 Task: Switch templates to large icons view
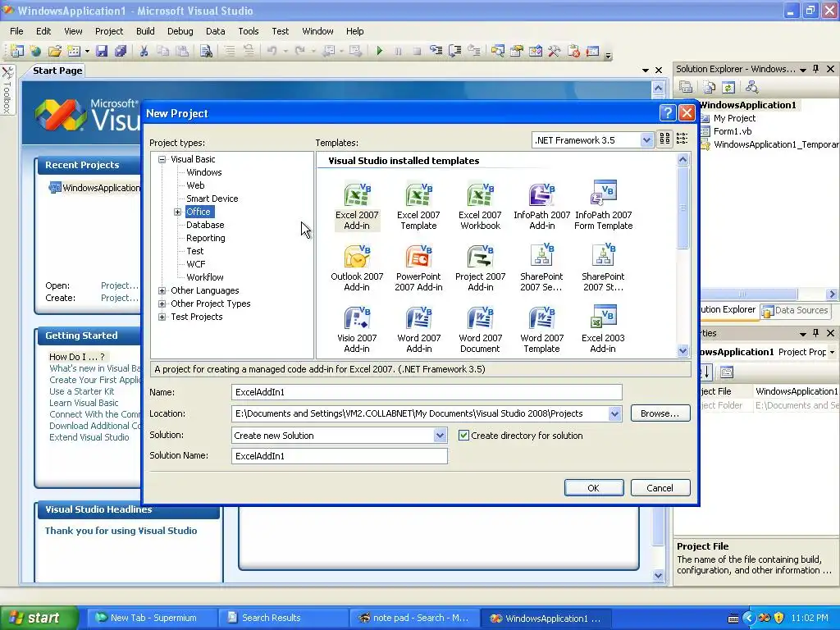(664, 139)
